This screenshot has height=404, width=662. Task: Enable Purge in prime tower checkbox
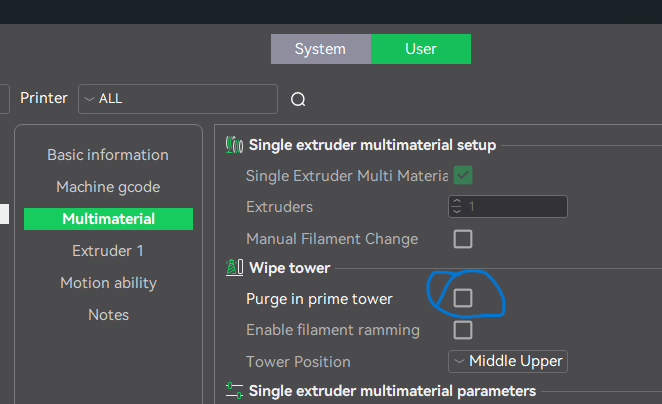tap(463, 298)
